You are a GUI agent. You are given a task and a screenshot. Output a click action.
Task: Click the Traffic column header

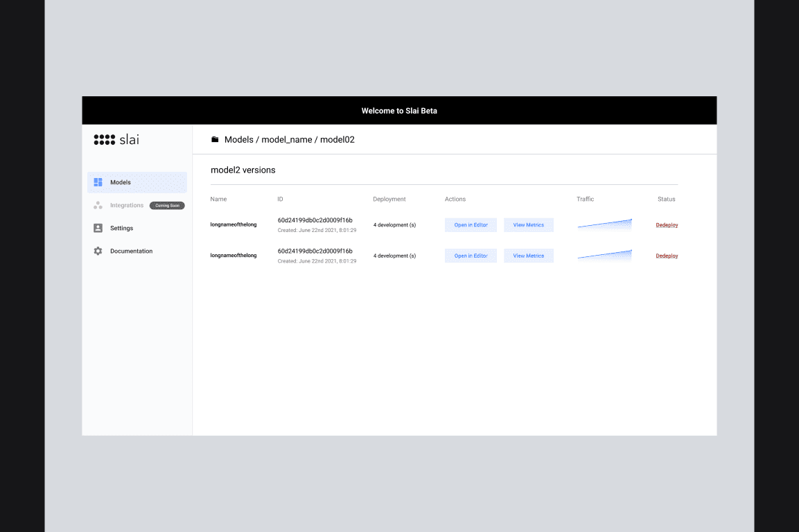(585, 199)
